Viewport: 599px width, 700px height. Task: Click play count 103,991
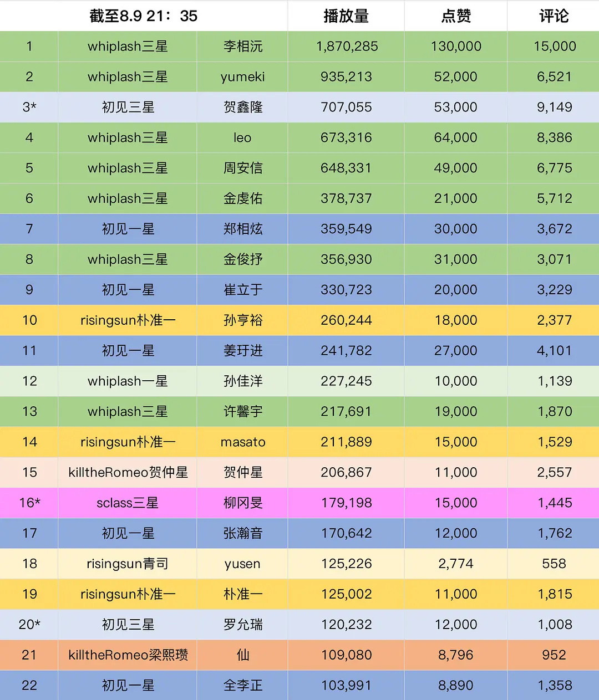346,686
